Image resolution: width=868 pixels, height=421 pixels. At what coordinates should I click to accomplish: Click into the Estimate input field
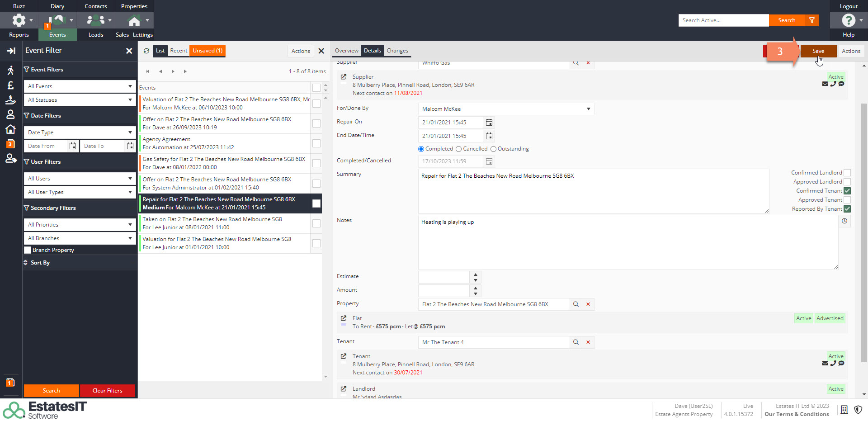tap(443, 277)
